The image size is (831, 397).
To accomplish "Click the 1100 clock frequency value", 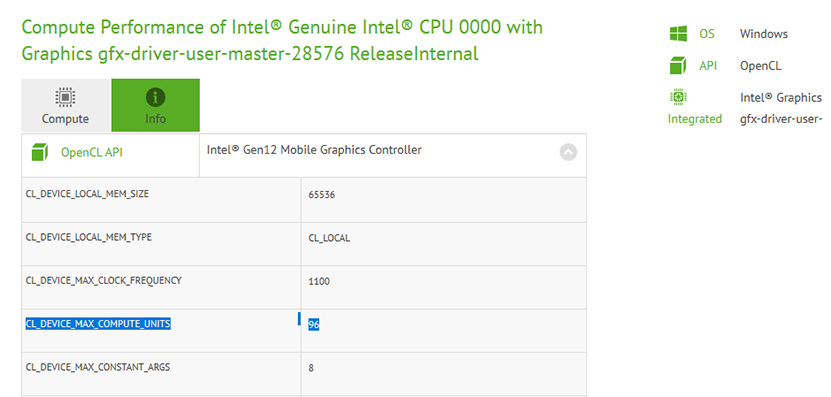I will pos(319,281).
